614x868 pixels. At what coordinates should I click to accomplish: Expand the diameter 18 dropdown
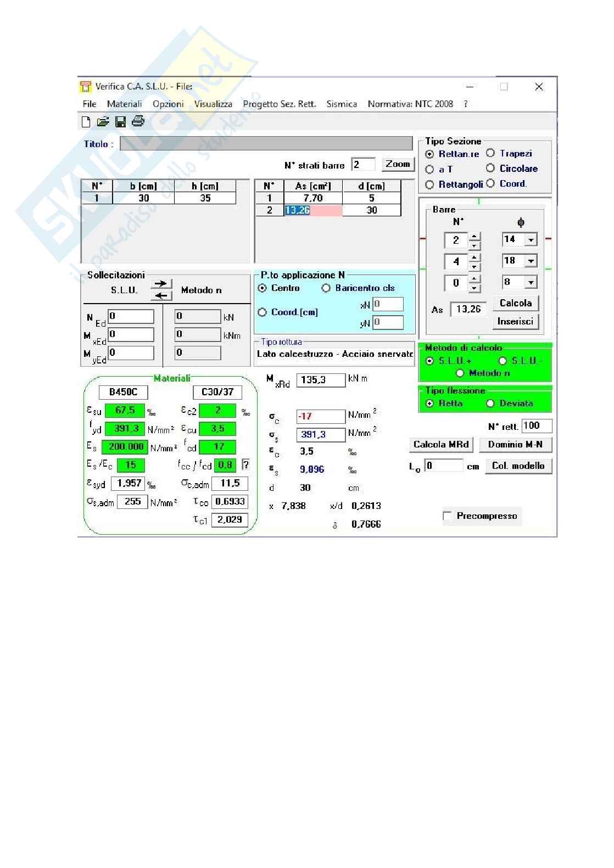point(531,261)
